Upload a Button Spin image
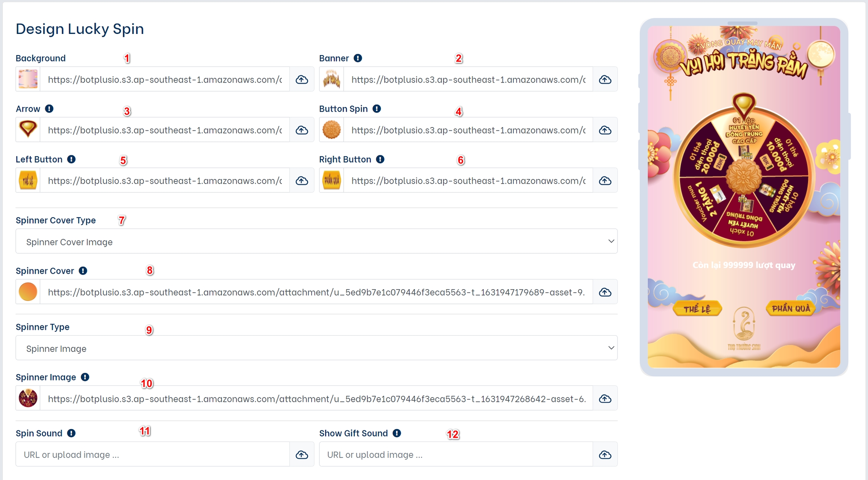The height and width of the screenshot is (480, 868). pyautogui.click(x=605, y=130)
